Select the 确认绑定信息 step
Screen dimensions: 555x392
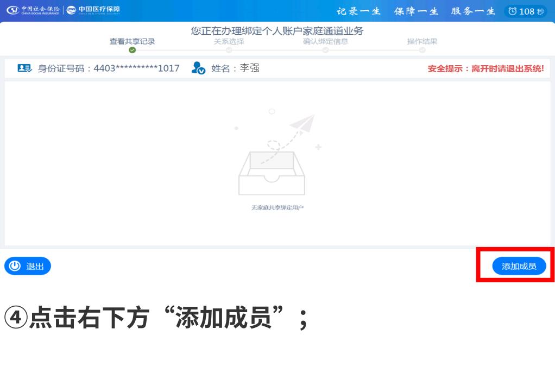tap(325, 41)
